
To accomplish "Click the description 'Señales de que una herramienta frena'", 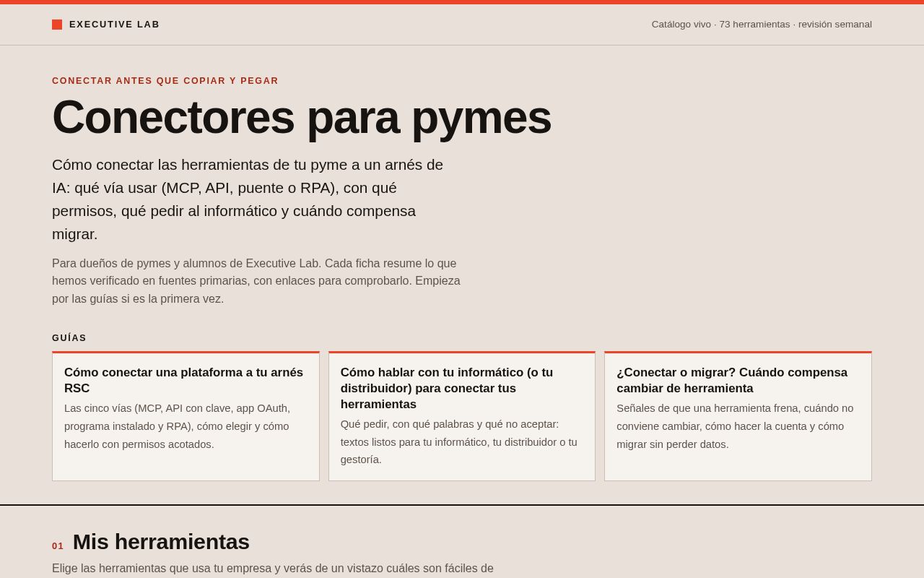I will (735, 426).
